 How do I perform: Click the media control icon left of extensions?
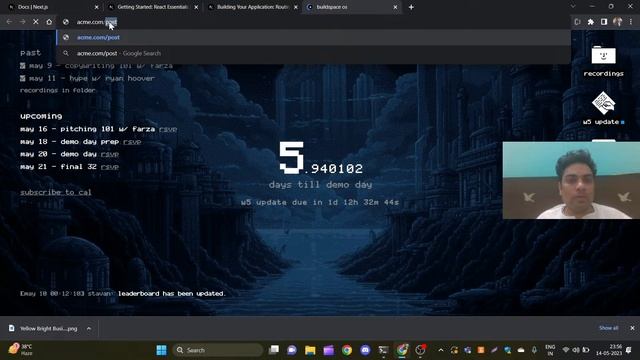(x=577, y=22)
